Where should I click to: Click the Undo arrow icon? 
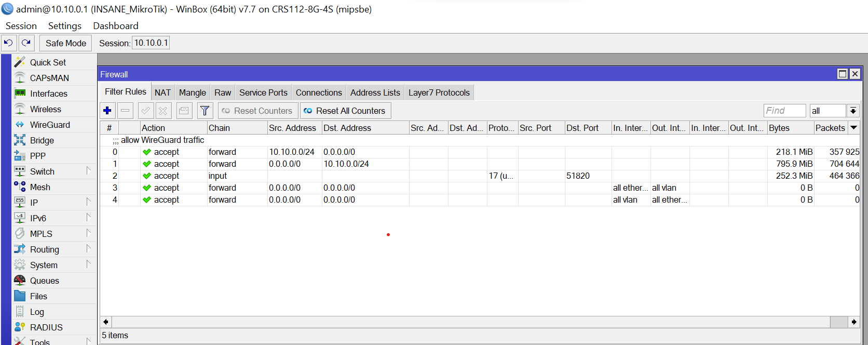click(x=9, y=43)
